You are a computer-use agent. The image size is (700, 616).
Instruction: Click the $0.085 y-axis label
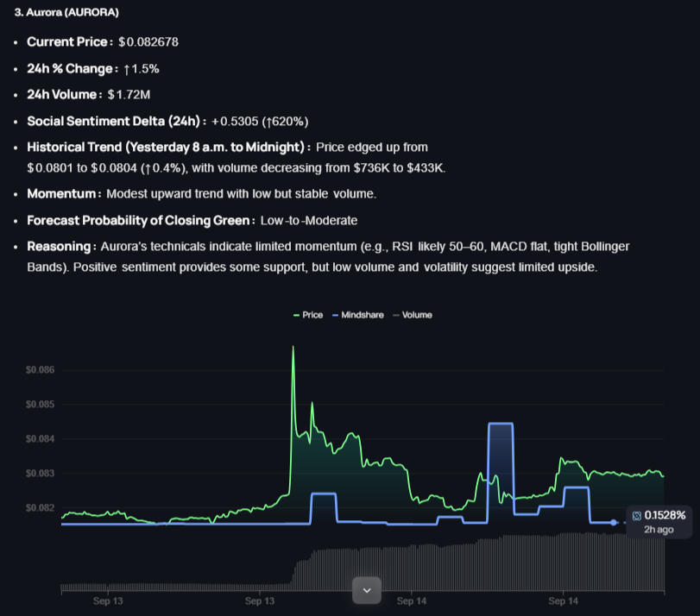(41, 405)
